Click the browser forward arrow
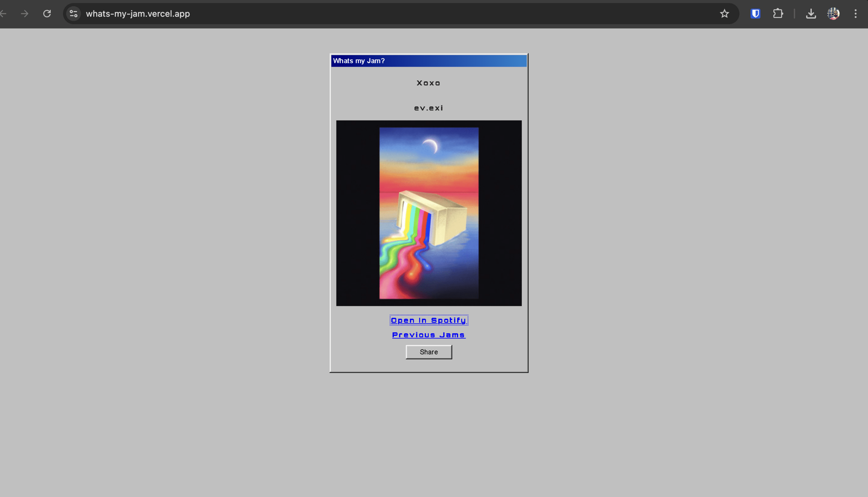868x497 pixels. click(x=25, y=14)
